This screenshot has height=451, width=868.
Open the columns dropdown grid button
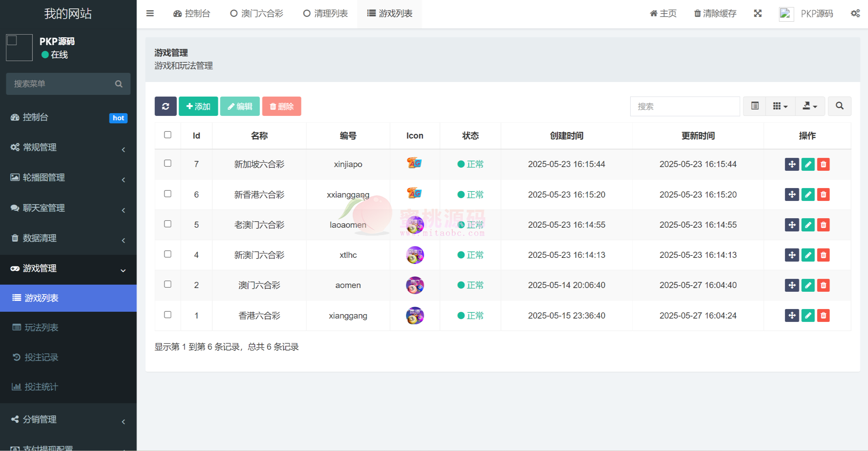coord(780,106)
